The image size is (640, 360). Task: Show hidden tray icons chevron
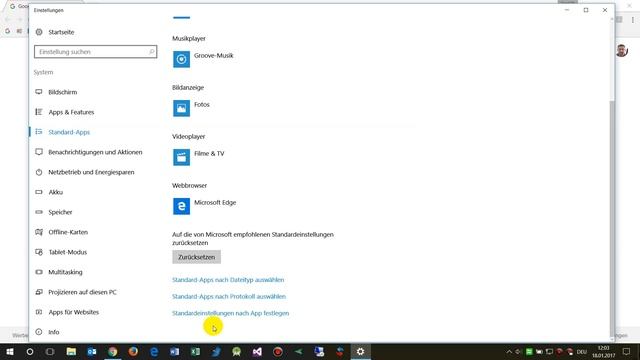click(x=509, y=351)
